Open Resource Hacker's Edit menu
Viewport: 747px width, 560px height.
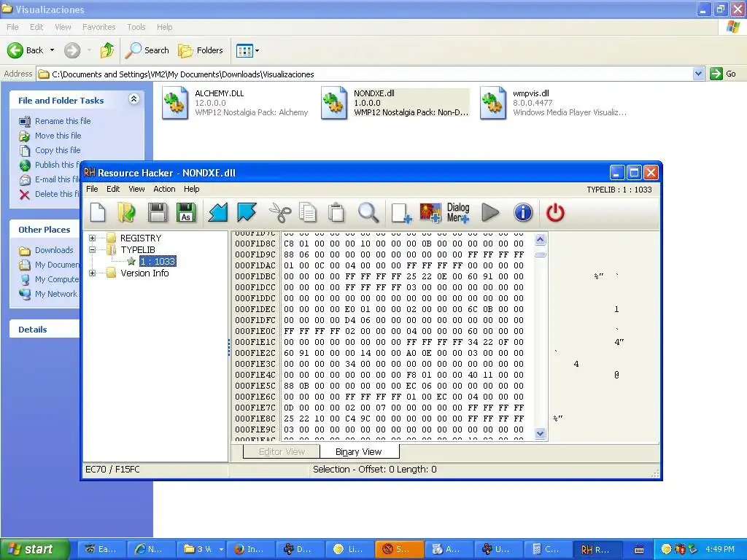pos(113,189)
